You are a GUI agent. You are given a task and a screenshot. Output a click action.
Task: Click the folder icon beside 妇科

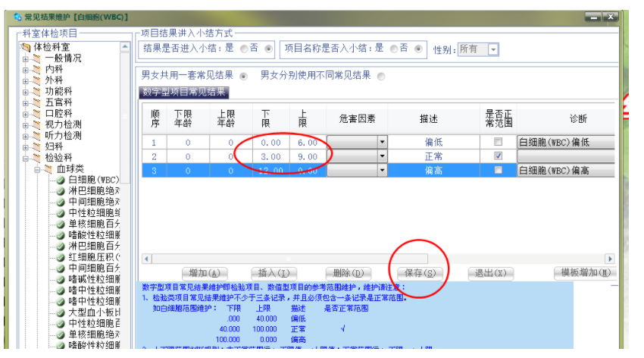click(37, 147)
